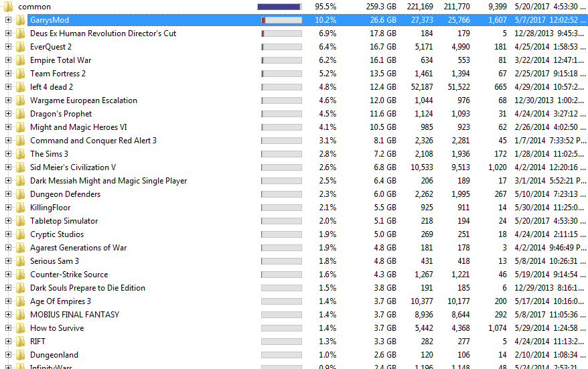Click the 3.3 GB size of RIFT
This screenshot has width=588, height=369.
(x=385, y=342)
